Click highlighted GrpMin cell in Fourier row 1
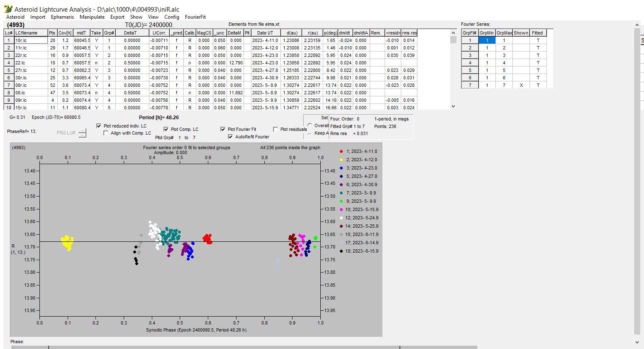 [487, 40]
